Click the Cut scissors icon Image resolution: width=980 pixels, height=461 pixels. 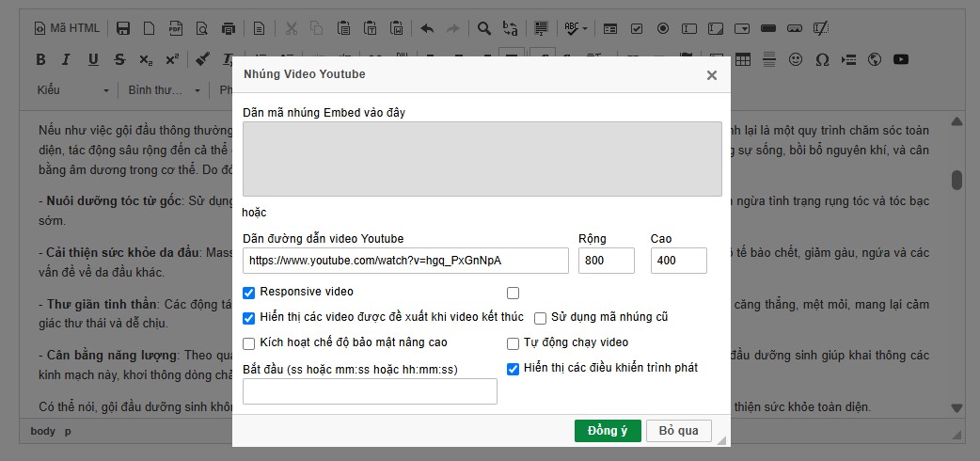click(292, 28)
